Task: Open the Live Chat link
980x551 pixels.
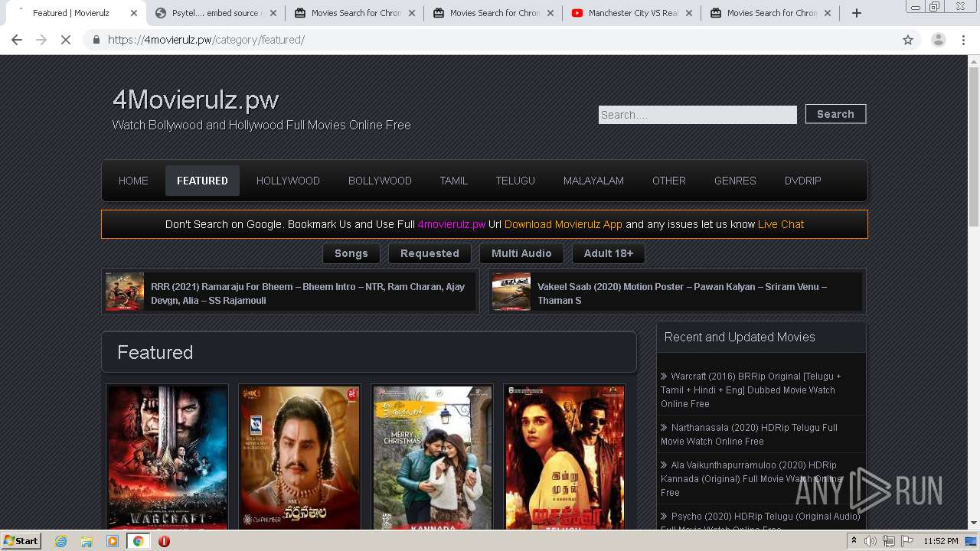Action: point(781,224)
